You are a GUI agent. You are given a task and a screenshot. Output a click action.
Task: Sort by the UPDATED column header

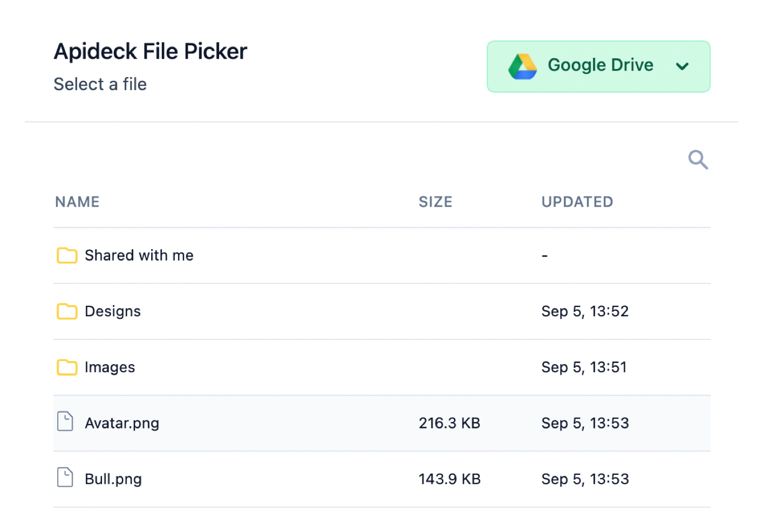pyautogui.click(x=577, y=202)
